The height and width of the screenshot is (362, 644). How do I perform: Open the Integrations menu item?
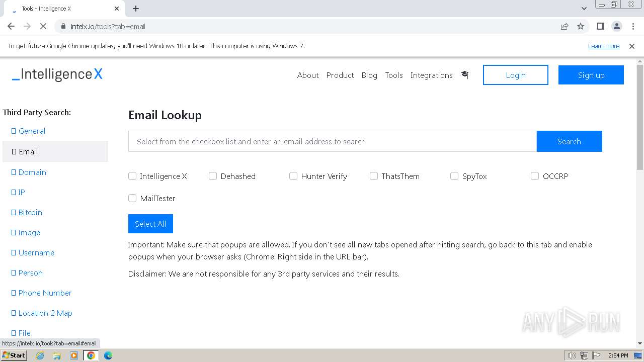point(432,75)
